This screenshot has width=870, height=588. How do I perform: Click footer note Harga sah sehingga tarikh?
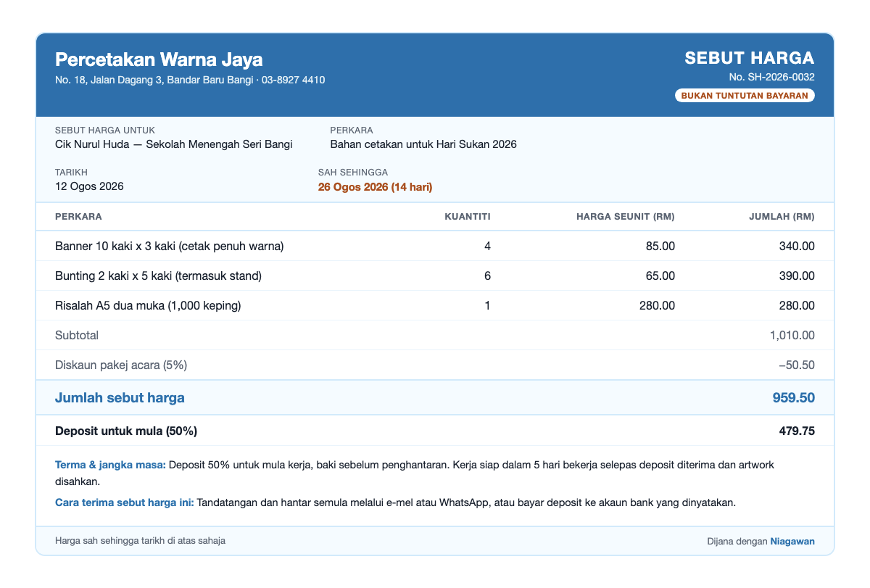click(140, 541)
